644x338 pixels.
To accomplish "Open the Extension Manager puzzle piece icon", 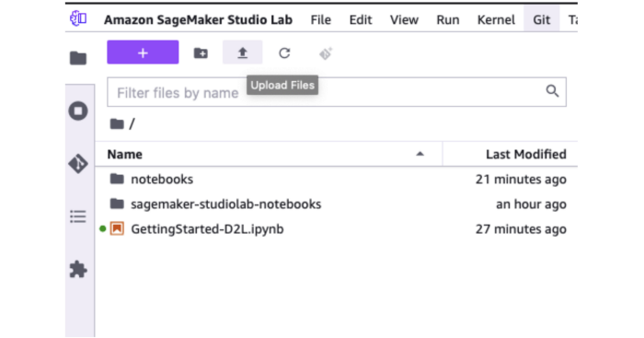I will coord(78,269).
